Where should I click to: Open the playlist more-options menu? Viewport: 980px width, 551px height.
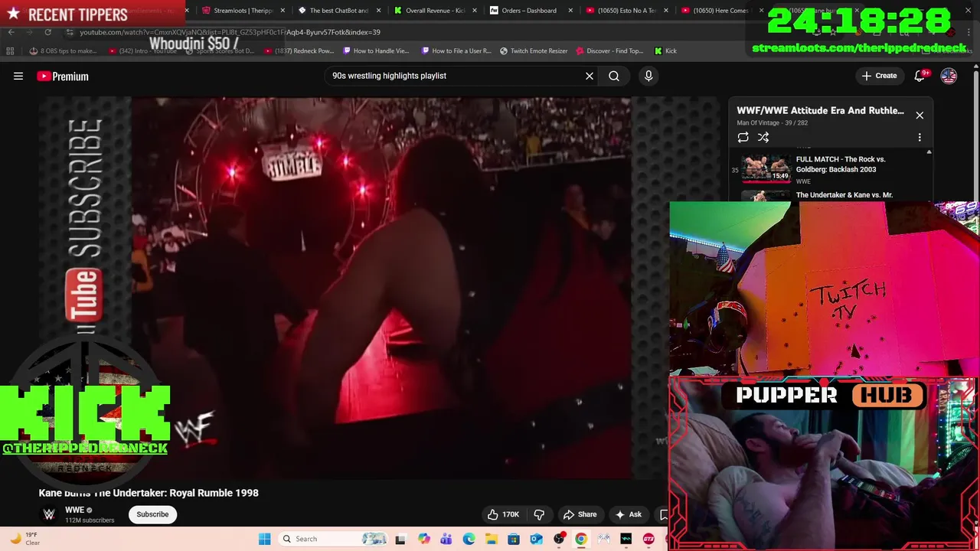coord(920,138)
